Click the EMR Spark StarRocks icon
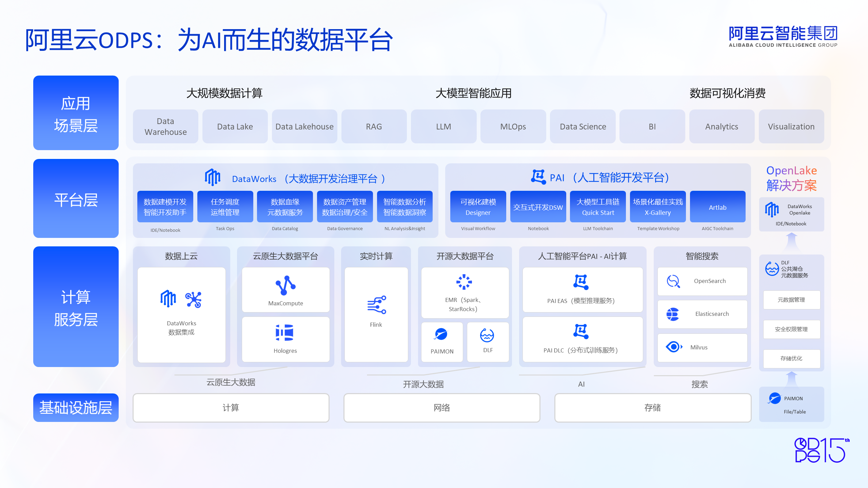Image resolution: width=868 pixels, height=488 pixels. (x=464, y=282)
